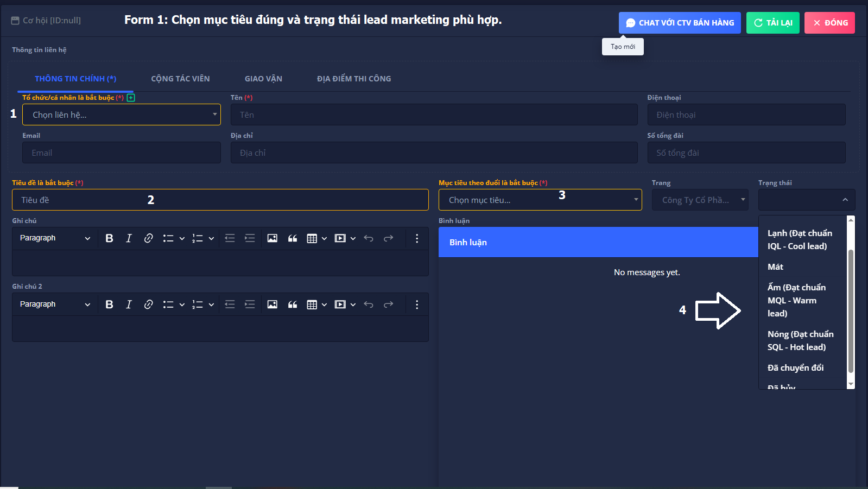This screenshot has width=868, height=489.
Task: Click Italic in the Ghi chú 2 editor
Action: pyautogui.click(x=129, y=304)
